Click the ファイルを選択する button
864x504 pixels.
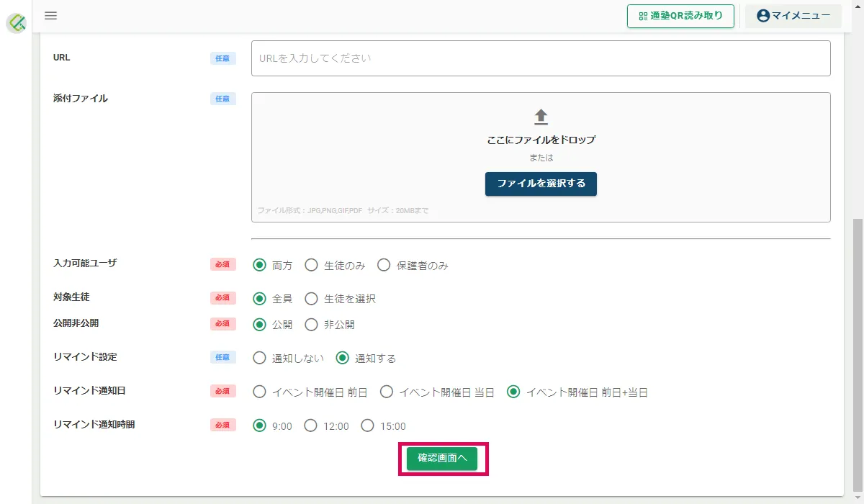(x=541, y=184)
